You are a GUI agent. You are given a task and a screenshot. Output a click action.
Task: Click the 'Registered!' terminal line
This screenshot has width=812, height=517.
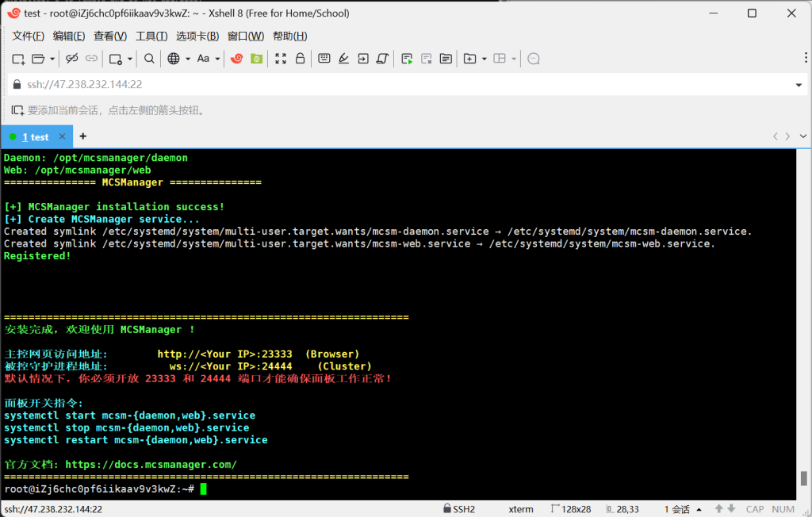coord(37,255)
